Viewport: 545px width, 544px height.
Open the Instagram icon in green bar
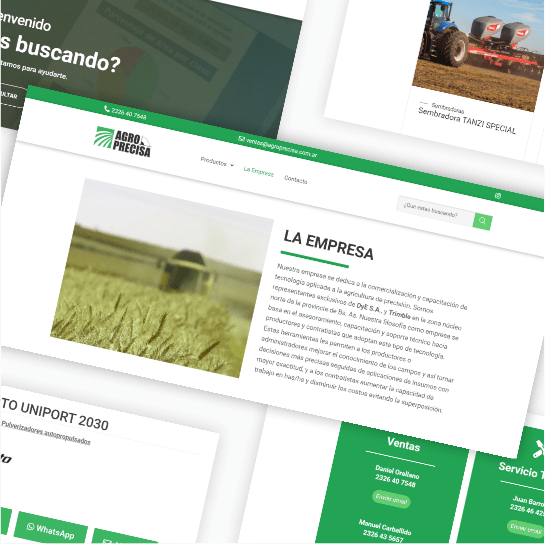(498, 196)
